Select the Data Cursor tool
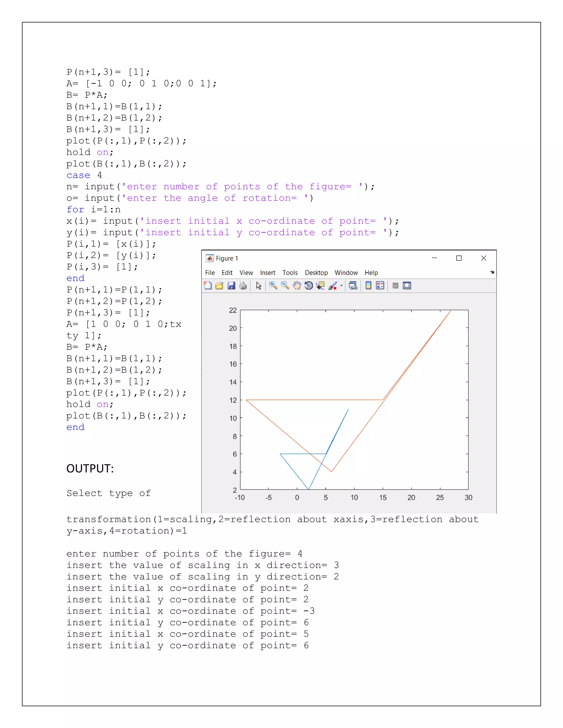Viewport: 563px width, 728px height. [321, 286]
